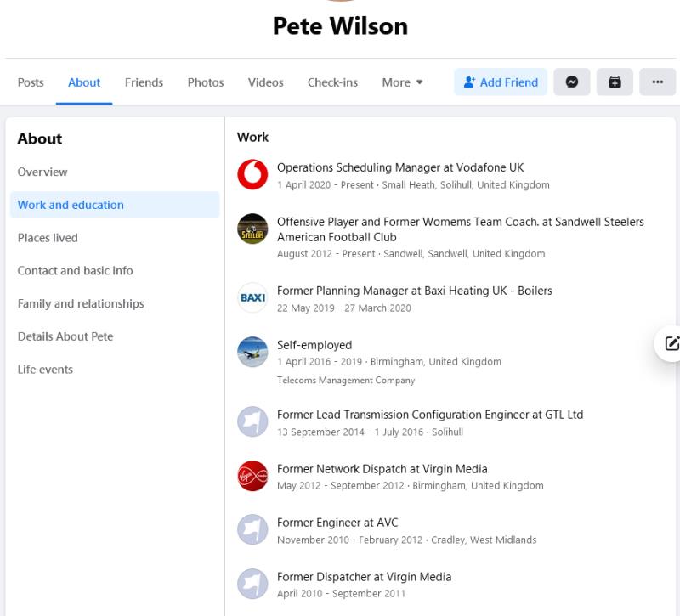Open Contact and basic info section

pos(75,270)
